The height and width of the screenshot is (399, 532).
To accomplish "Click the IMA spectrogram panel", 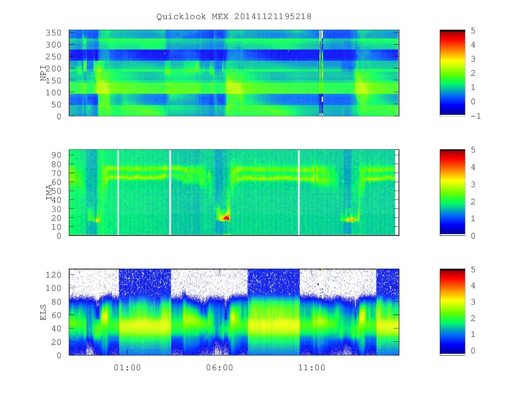I will [234, 192].
